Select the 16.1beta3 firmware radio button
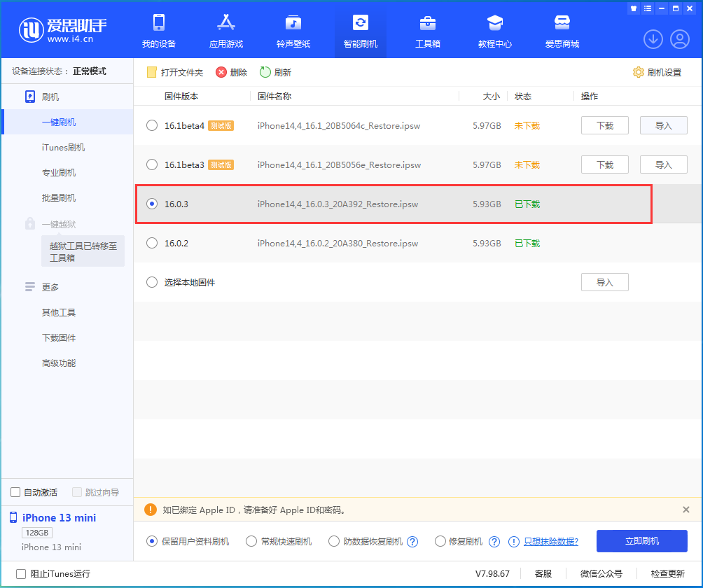 (x=152, y=164)
